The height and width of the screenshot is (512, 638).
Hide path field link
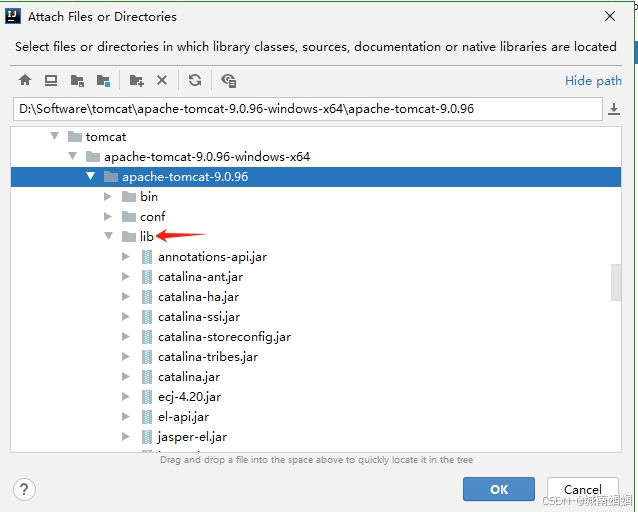pyautogui.click(x=593, y=81)
